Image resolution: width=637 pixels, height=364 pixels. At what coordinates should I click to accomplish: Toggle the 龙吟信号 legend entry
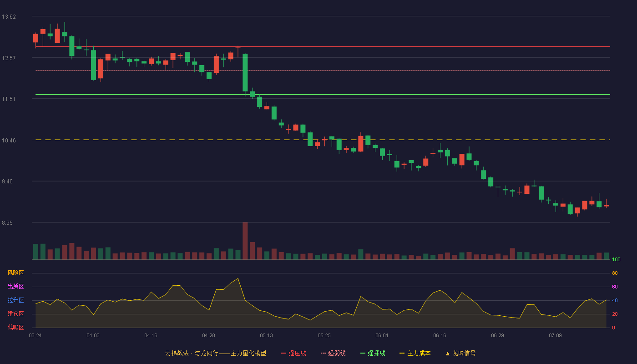[x=460, y=353]
